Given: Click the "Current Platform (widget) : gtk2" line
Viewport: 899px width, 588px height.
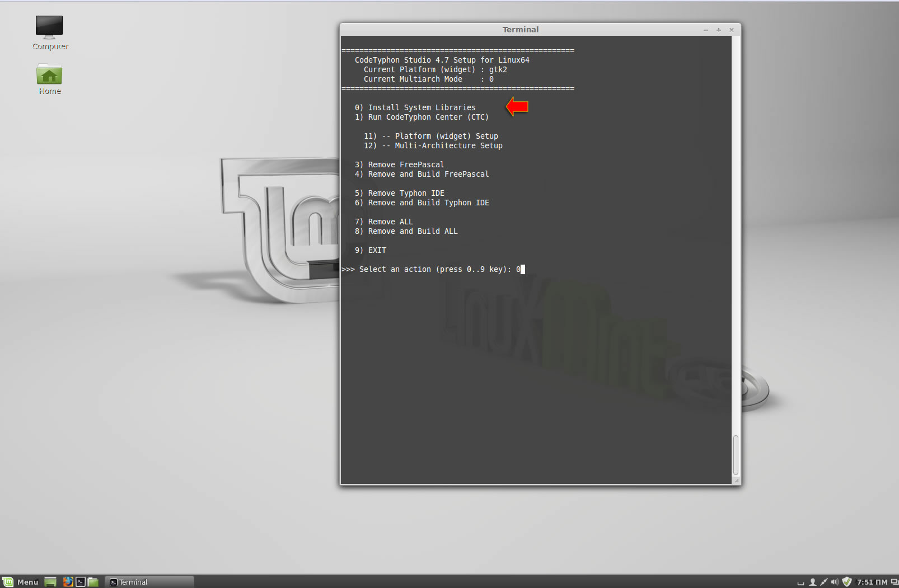Looking at the screenshot, I should [x=435, y=69].
